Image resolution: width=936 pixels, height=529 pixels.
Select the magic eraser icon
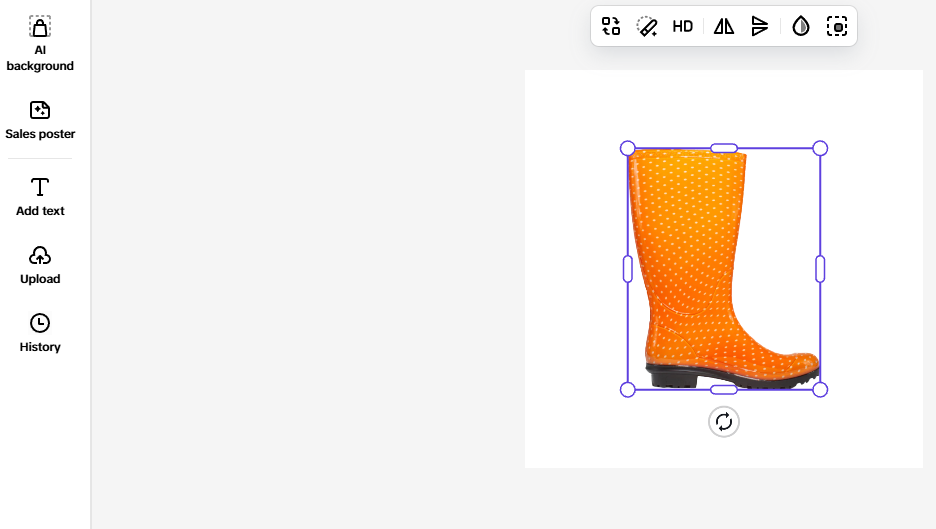pos(646,26)
